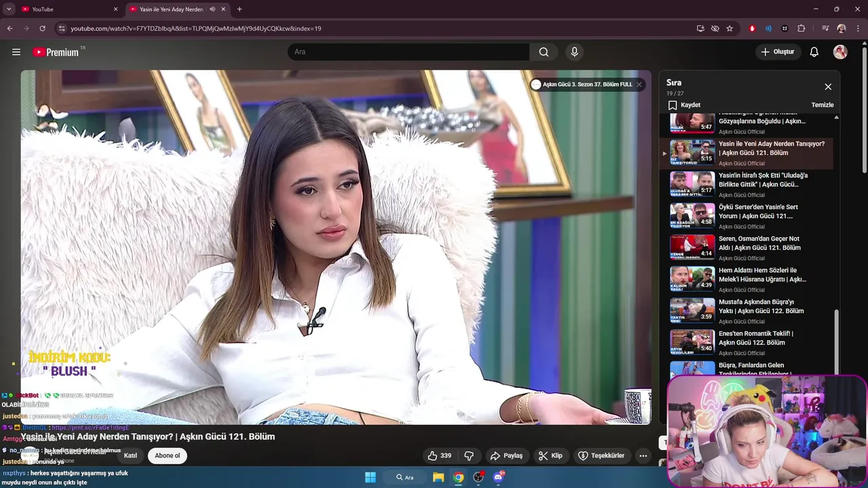Screen dimensions: 868x488
Task: Create a clip with Klip
Action: tap(551, 455)
